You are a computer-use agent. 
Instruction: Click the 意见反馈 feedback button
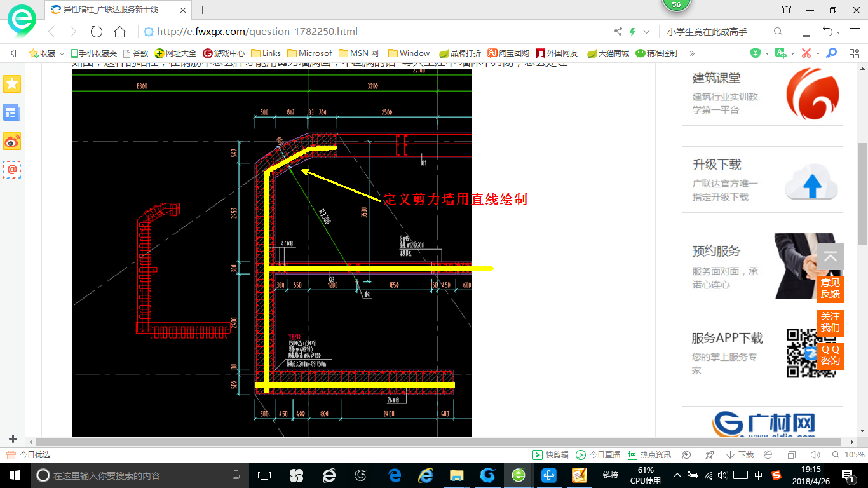pyautogui.click(x=831, y=288)
